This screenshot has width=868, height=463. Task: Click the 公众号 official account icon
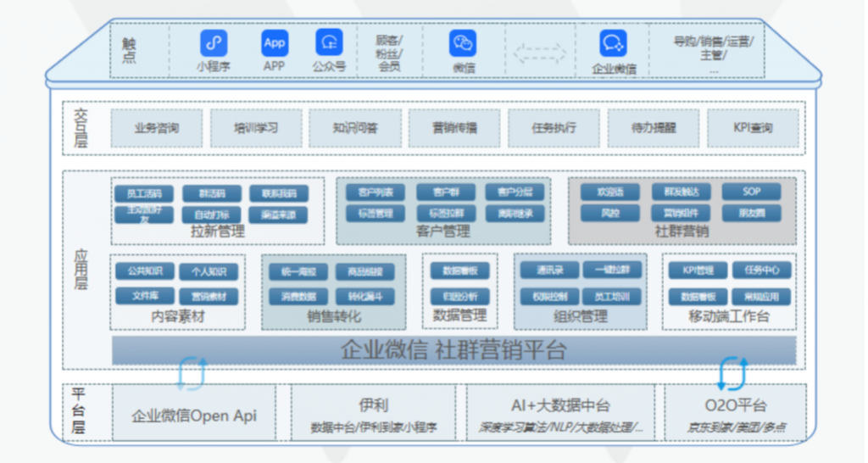[x=330, y=42]
